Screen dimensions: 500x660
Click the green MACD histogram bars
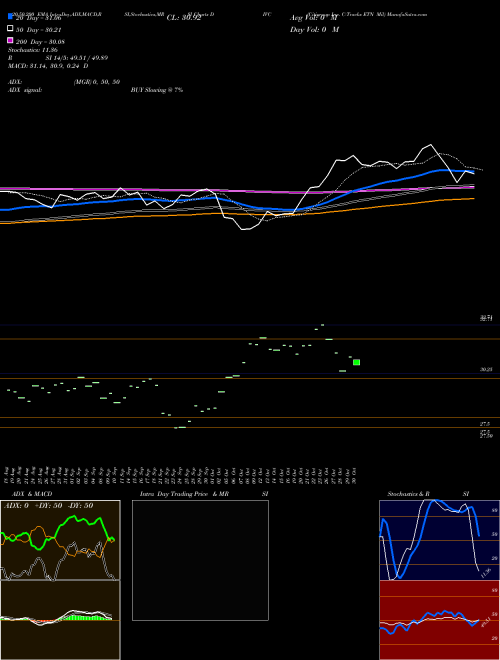85,618
